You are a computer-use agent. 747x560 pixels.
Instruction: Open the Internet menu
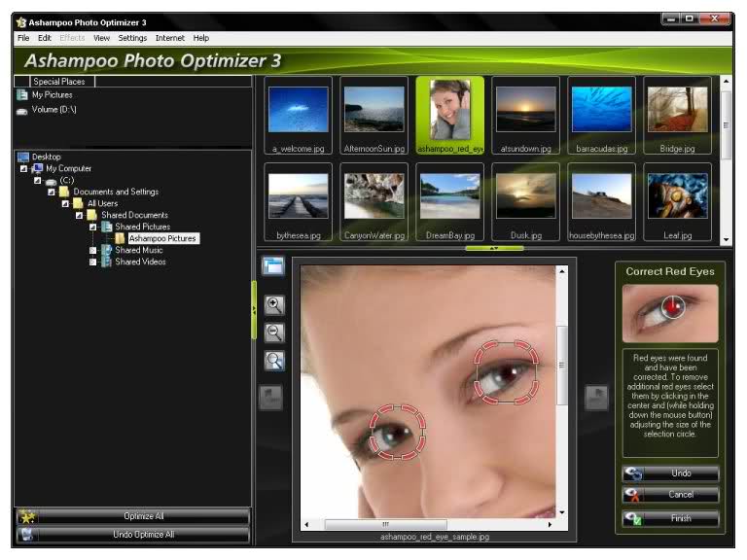[x=169, y=38]
